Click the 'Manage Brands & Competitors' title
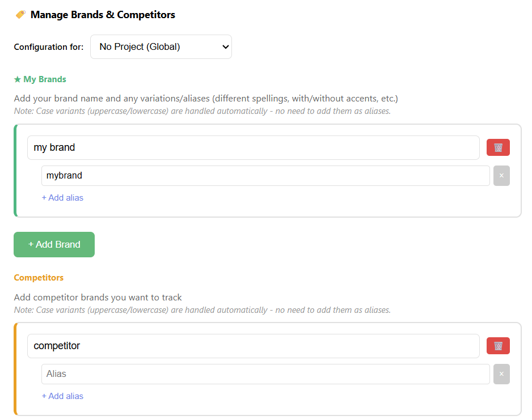Image resolution: width=532 pixels, height=420 pixels. [103, 15]
